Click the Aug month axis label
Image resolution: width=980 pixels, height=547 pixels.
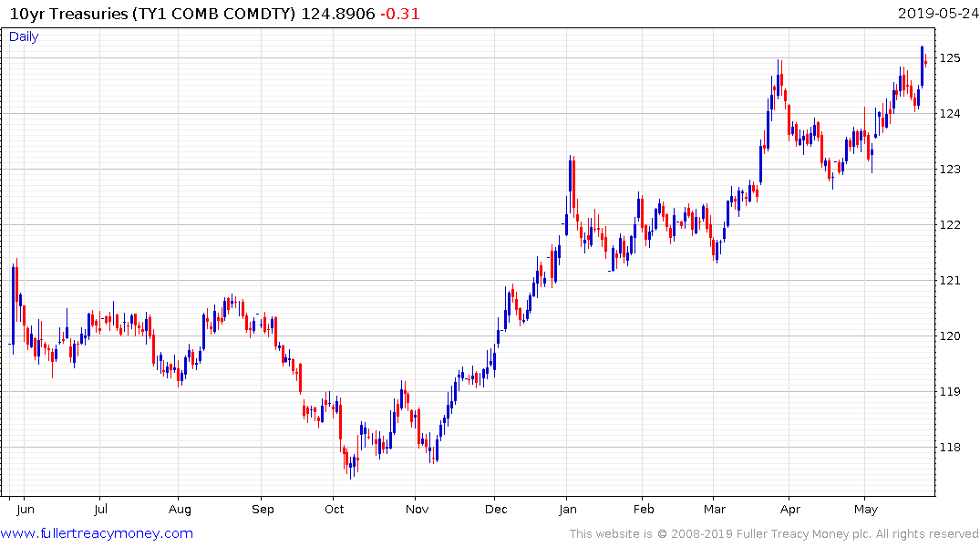180,510
